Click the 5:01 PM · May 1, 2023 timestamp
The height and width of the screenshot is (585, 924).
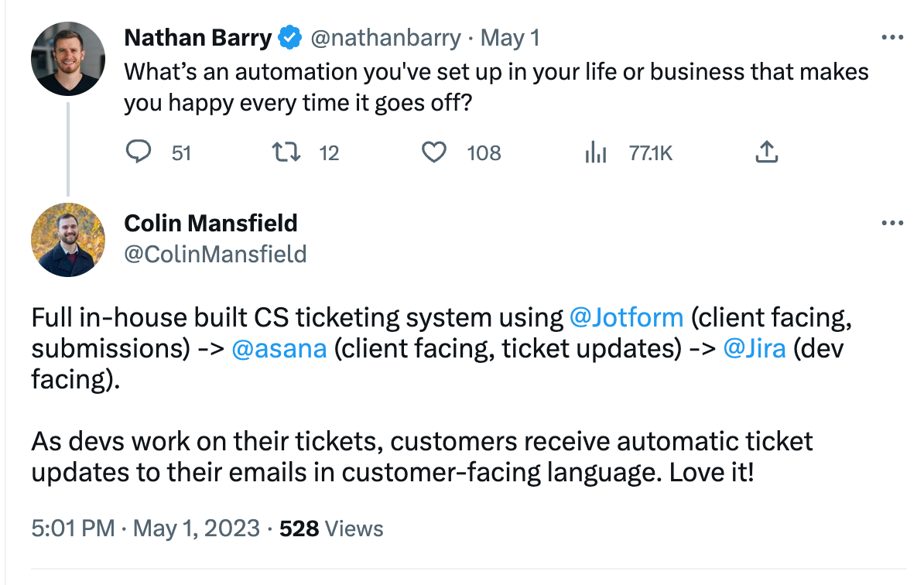pos(145,529)
